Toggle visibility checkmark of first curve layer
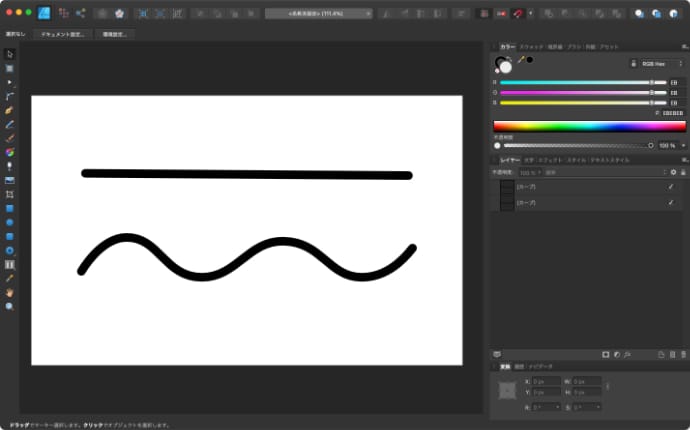The width and height of the screenshot is (690, 430). tap(670, 187)
